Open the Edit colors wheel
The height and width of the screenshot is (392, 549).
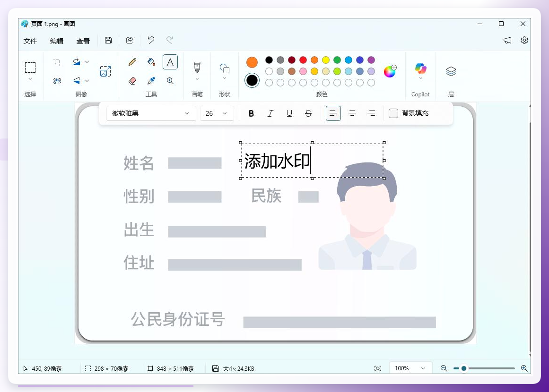(390, 71)
